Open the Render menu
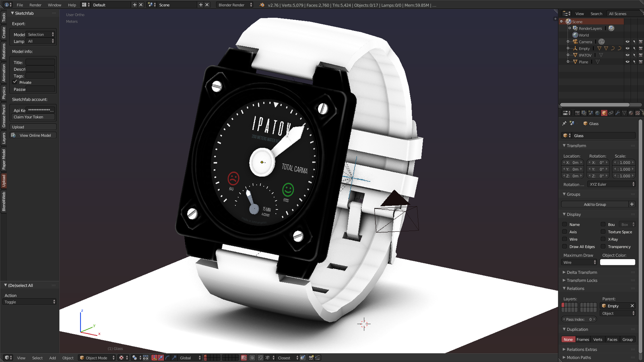 (x=35, y=5)
